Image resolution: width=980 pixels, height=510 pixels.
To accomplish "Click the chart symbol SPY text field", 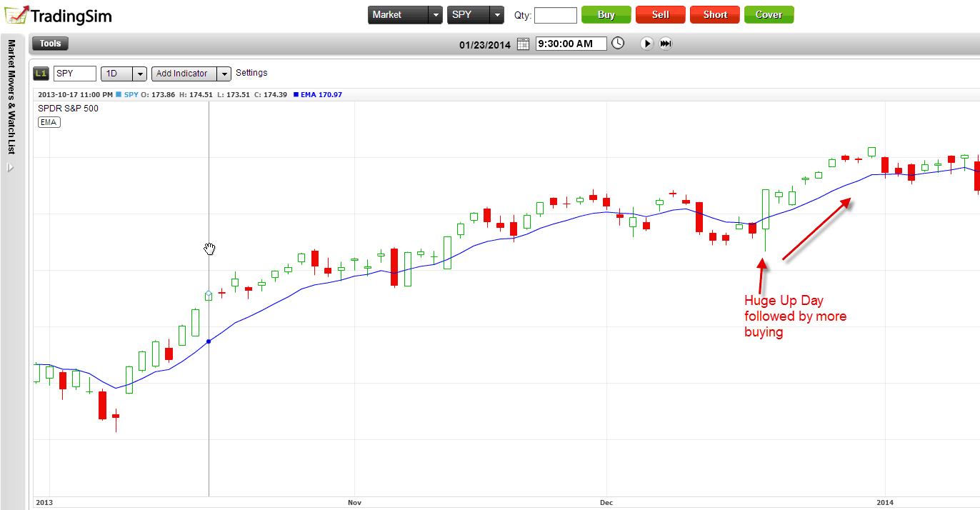I will (74, 74).
